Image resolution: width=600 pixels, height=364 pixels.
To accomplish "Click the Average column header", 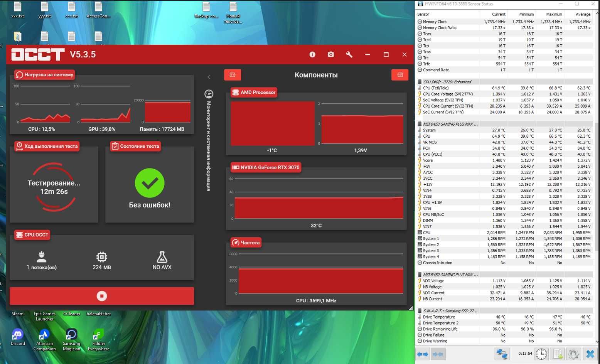I will (578, 14).
